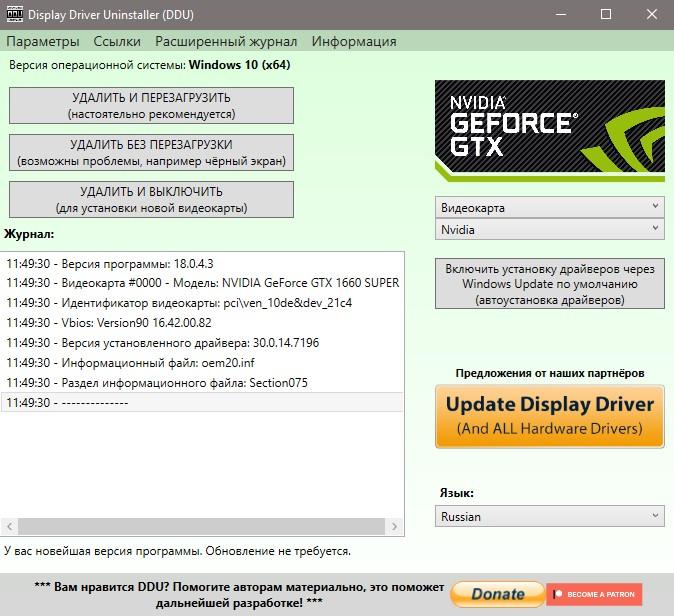The height and width of the screenshot is (616, 674).
Task: Open the Расширенный журнал menu
Action: point(226,41)
